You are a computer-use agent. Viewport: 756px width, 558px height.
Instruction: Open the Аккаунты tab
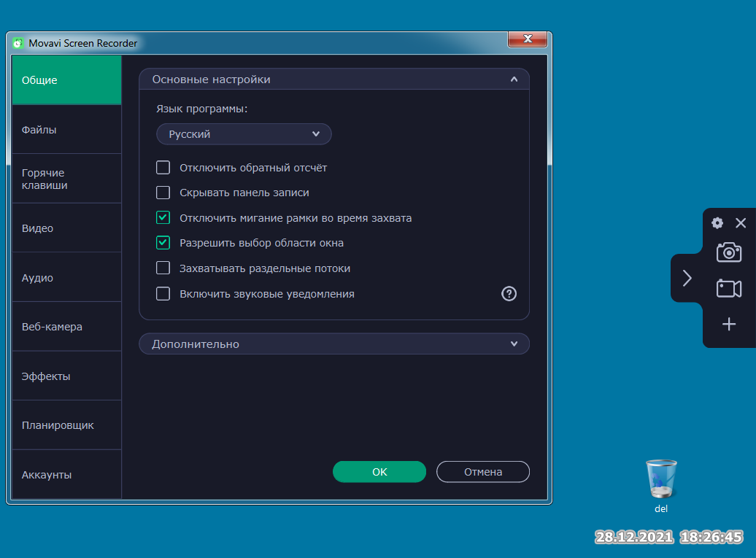pyautogui.click(x=66, y=475)
